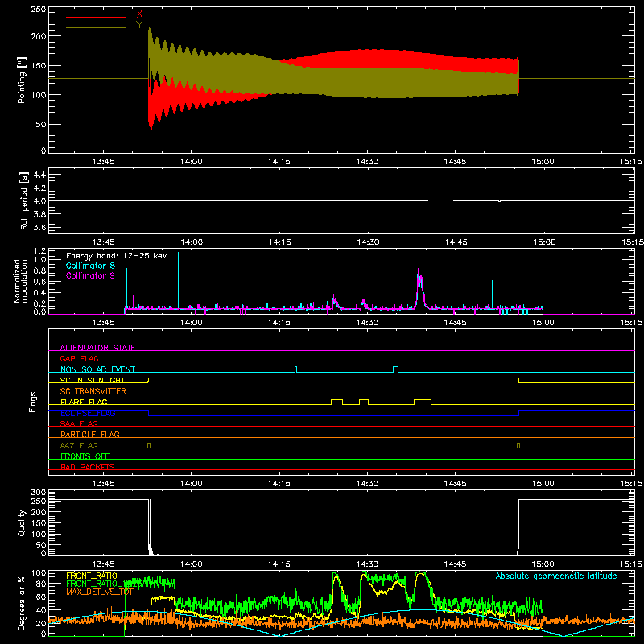Click the NON_SOLAR_EVENT pulse near 14:18
The image size is (644, 644).
tap(295, 369)
